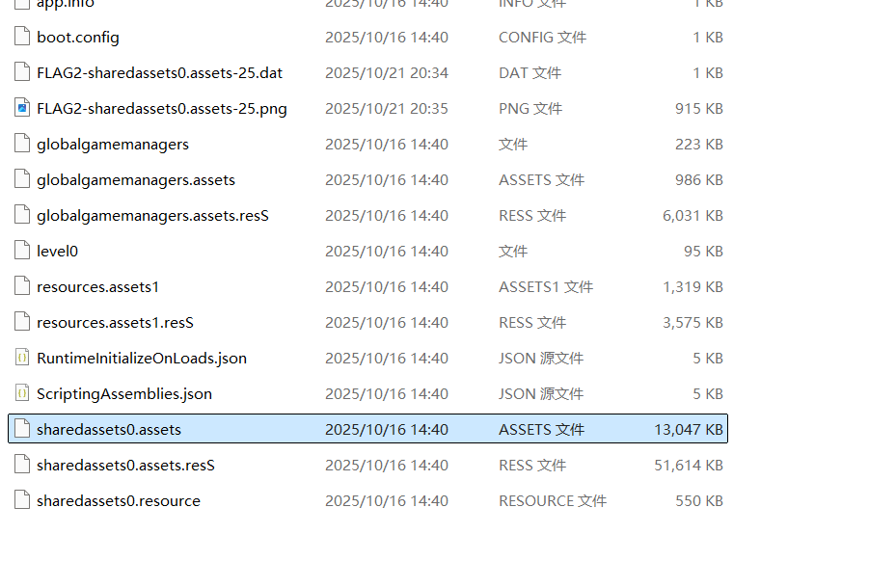This screenshot has width=869, height=588.
Task: Click the globalgamemanagers file icon without extension
Action: click(x=22, y=144)
